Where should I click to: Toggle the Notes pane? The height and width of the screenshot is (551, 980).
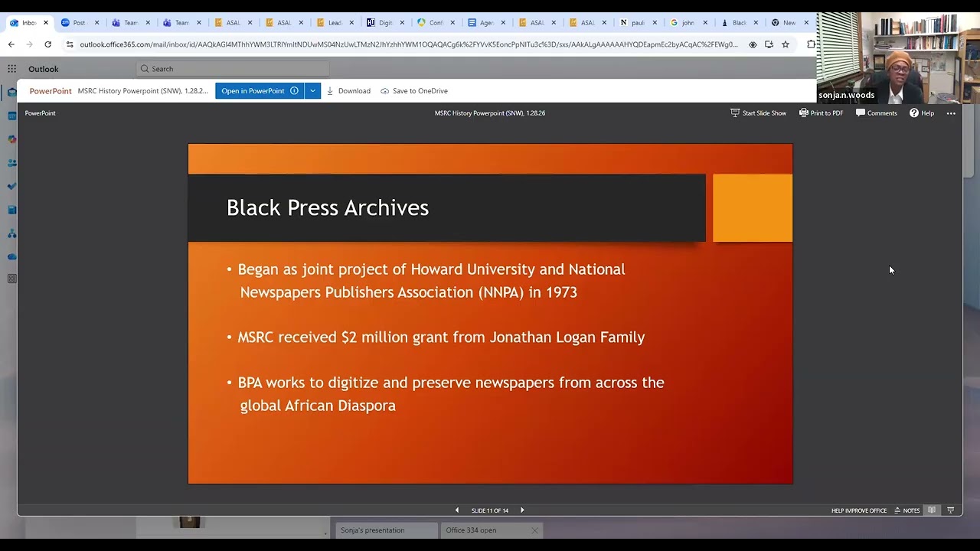click(907, 510)
